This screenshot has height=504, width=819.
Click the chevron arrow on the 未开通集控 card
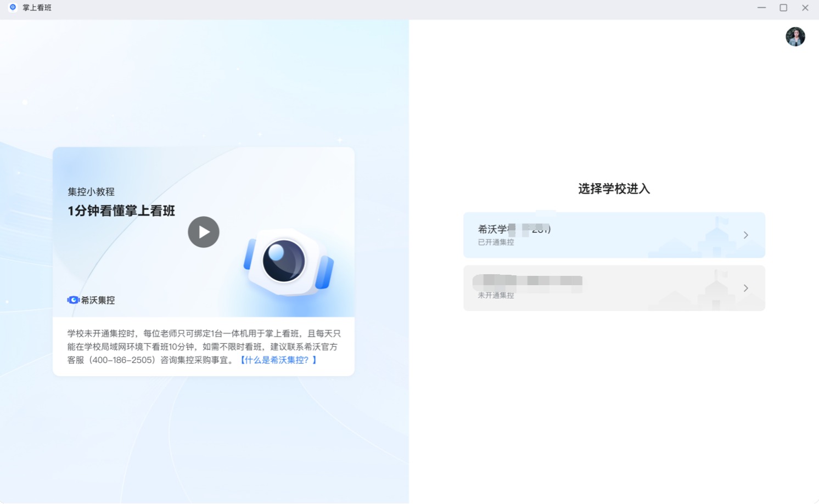(x=745, y=288)
